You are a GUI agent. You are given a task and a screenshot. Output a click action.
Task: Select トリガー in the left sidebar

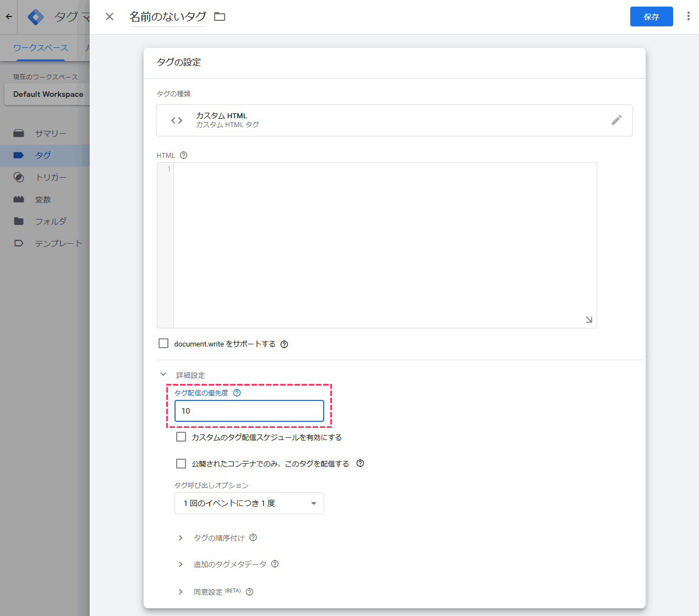pyautogui.click(x=51, y=177)
